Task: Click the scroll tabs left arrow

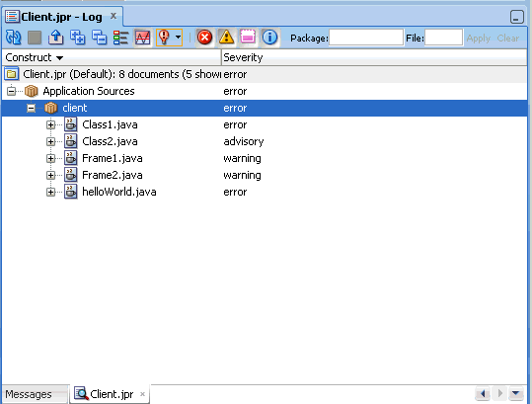Action: [483, 394]
